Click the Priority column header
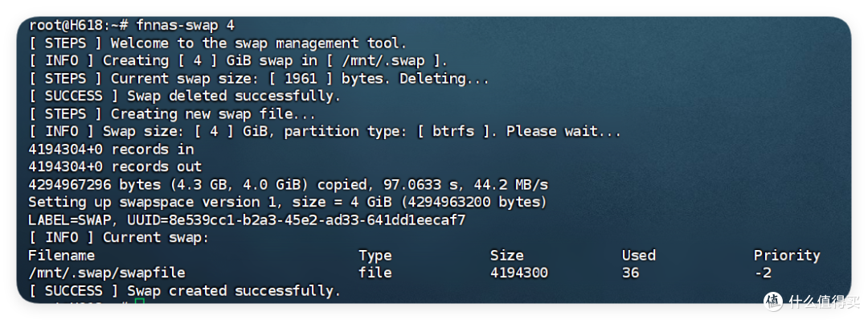Screen dimensions: 868x320 (x=787, y=255)
